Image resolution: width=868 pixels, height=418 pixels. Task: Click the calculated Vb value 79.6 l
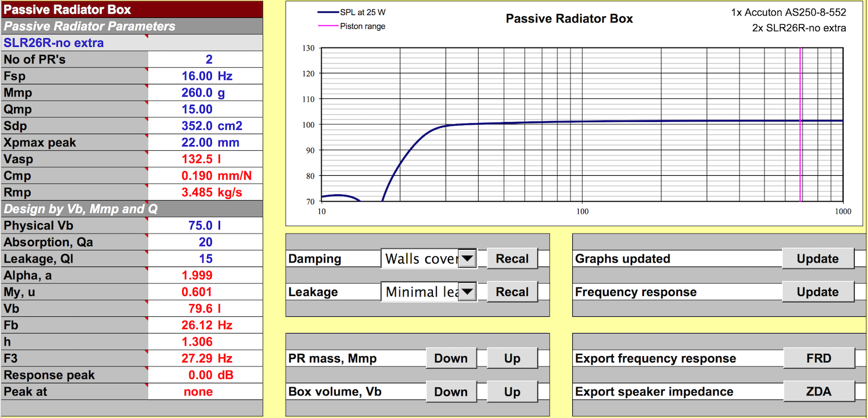click(205, 309)
